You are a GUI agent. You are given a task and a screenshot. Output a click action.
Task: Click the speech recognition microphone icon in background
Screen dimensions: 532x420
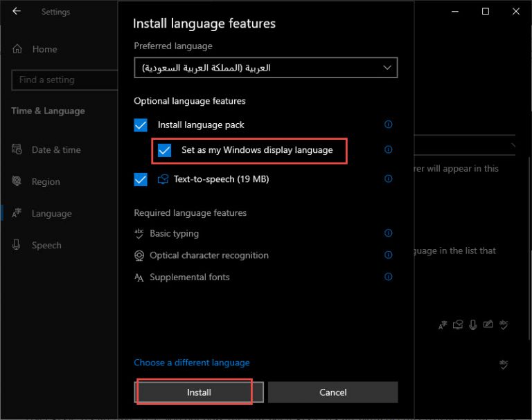(x=473, y=325)
